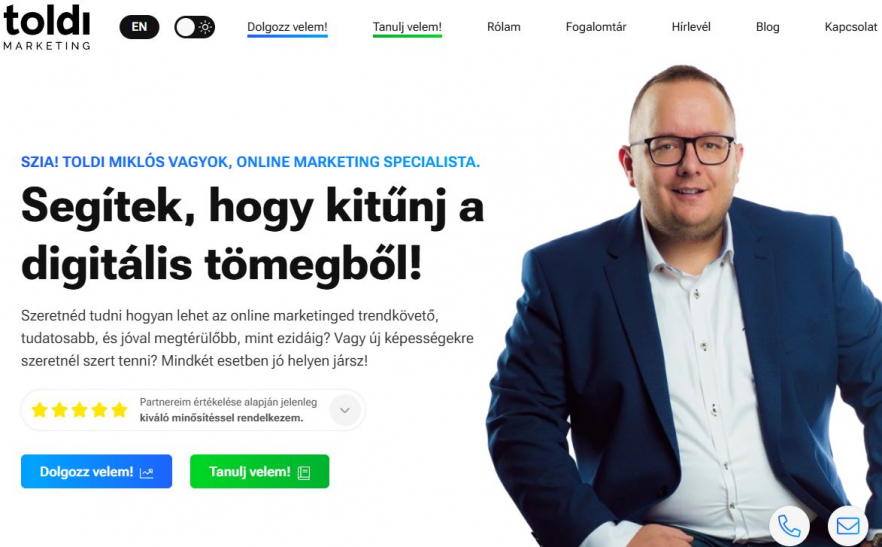The image size is (882, 547).
Task: Open the Fogalomtár menu item
Action: (x=596, y=27)
